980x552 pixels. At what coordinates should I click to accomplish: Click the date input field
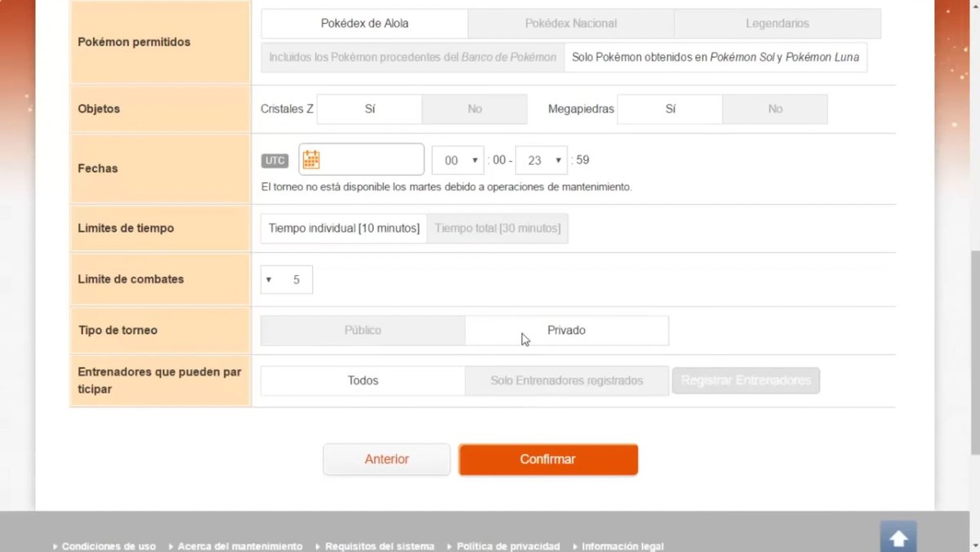(362, 159)
